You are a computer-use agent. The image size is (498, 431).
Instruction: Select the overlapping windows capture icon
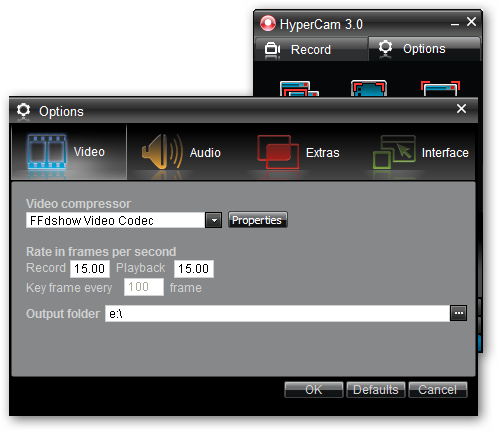(299, 89)
